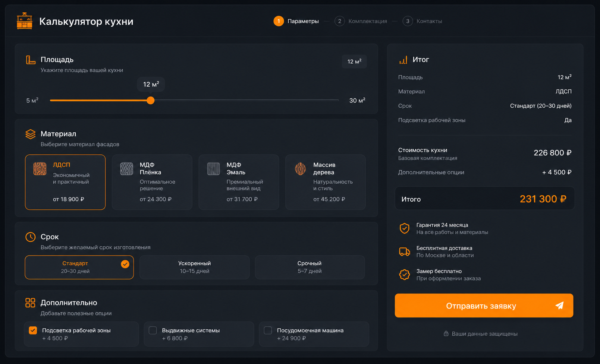Click the Итого 231 300 ₽ total
The width and height of the screenshot is (600, 364).
tap(543, 199)
